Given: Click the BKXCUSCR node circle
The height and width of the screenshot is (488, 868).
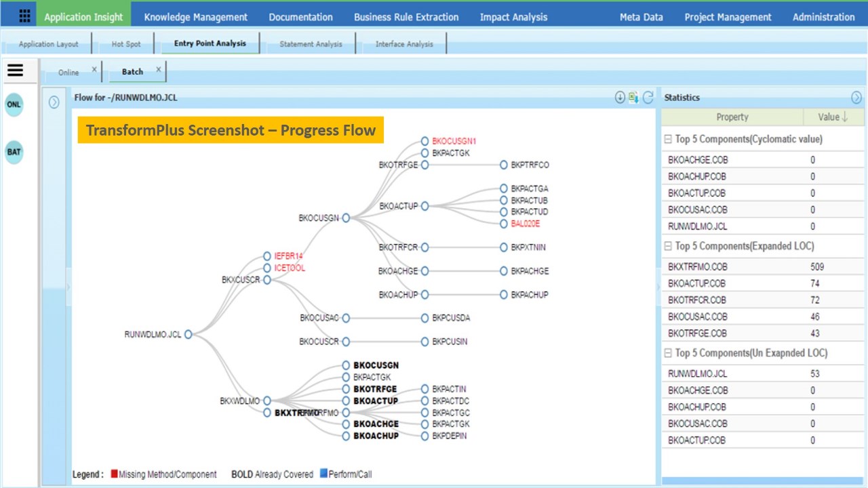Looking at the screenshot, I should point(267,280).
